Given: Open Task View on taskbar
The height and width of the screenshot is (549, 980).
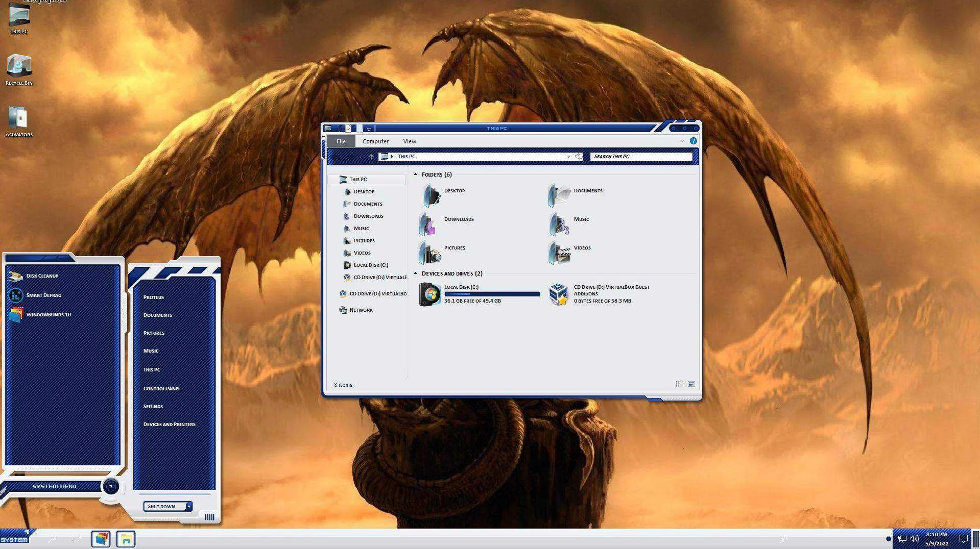Looking at the screenshot, I should coord(77,539).
